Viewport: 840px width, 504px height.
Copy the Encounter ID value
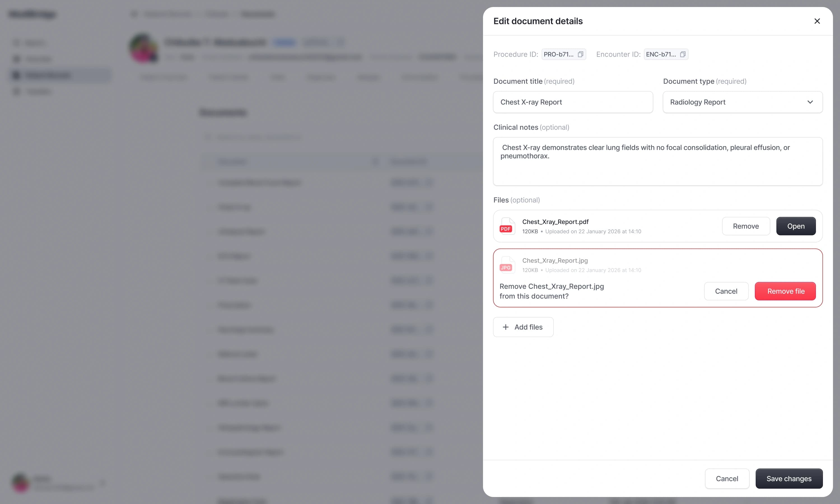[x=682, y=54]
